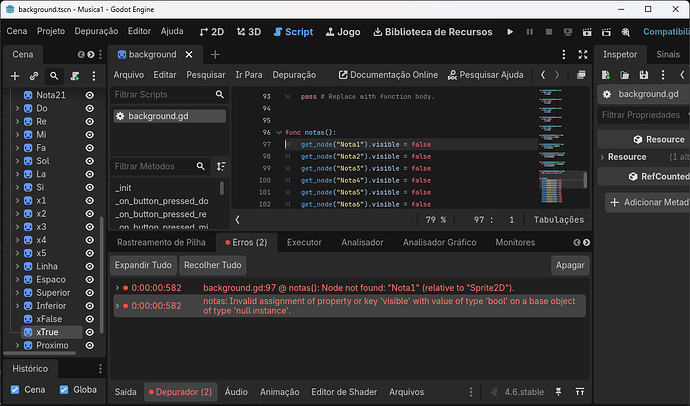
Task: Create new resource icon in Inspector
Action: [606, 75]
